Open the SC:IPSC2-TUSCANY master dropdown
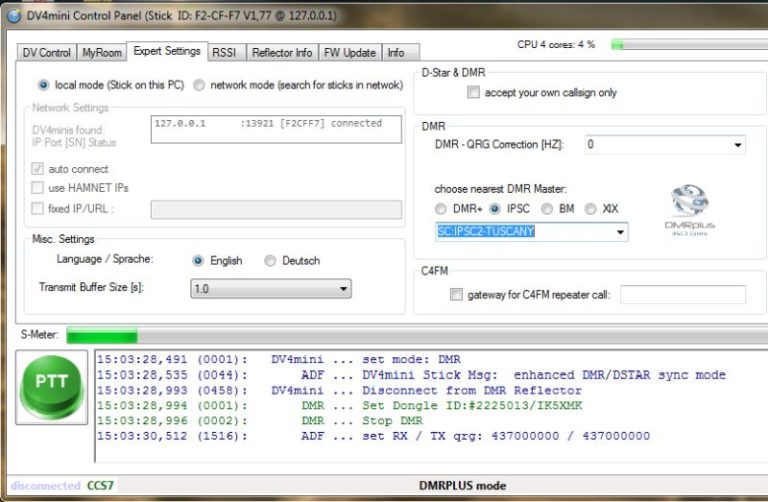 (531, 232)
